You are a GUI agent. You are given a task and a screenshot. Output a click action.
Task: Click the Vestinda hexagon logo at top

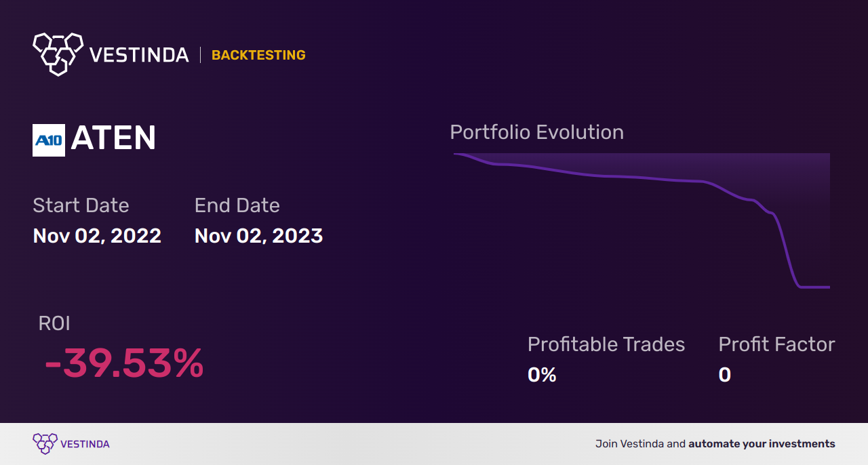58,54
